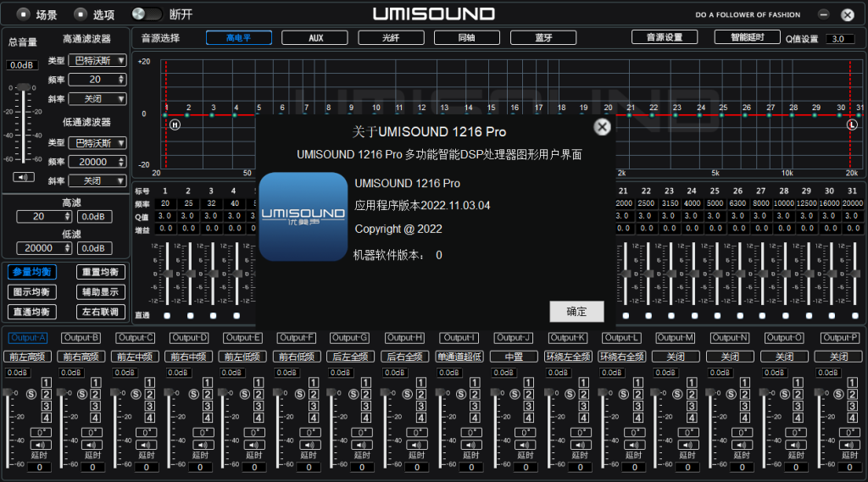
Task: Select the 同轴 source tab
Action: [x=467, y=37]
